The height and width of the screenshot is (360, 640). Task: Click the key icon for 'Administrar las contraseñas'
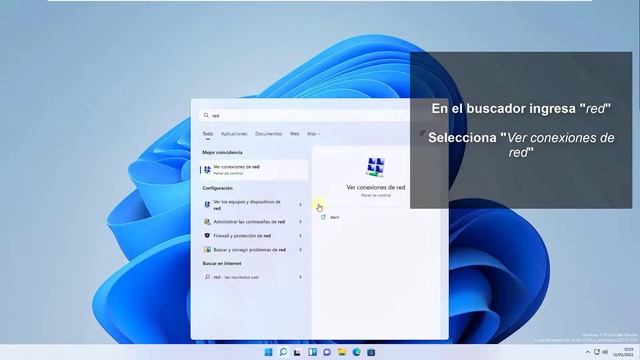point(207,222)
